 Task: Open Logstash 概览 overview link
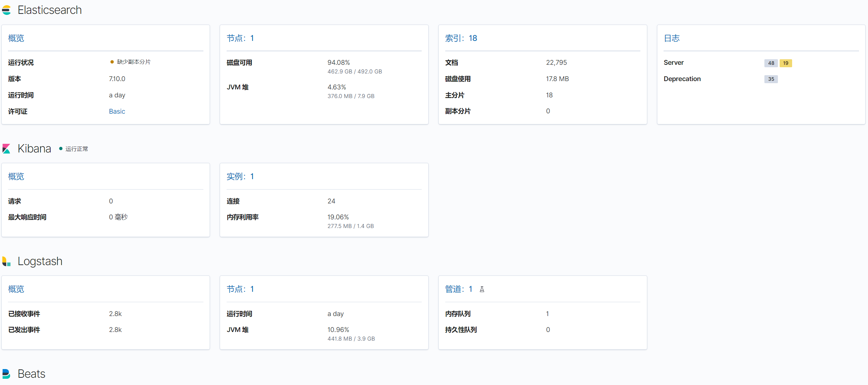16,289
